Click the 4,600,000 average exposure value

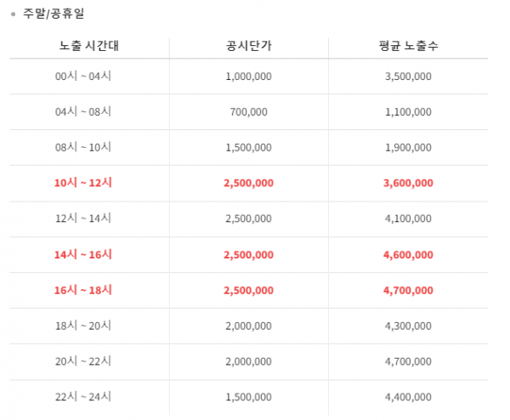pos(408,255)
